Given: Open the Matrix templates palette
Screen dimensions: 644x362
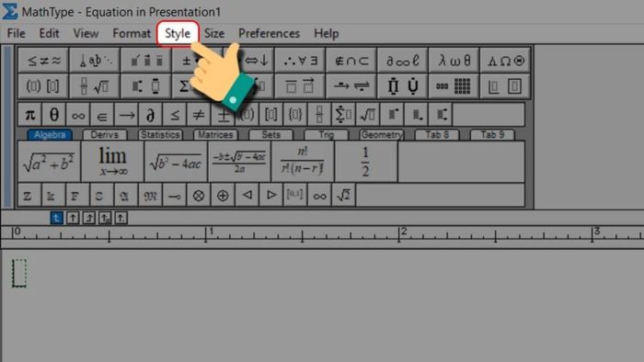Looking at the screenshot, I should click(x=454, y=86).
